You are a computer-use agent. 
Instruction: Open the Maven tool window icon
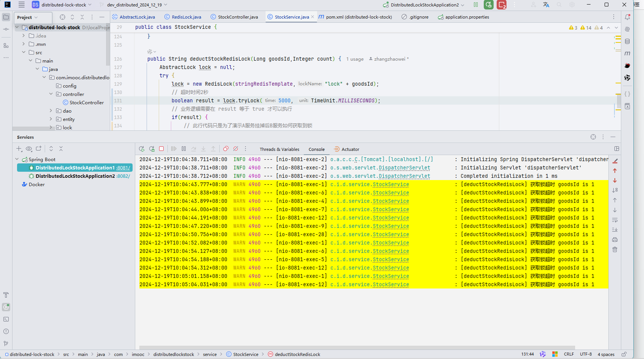(627, 53)
